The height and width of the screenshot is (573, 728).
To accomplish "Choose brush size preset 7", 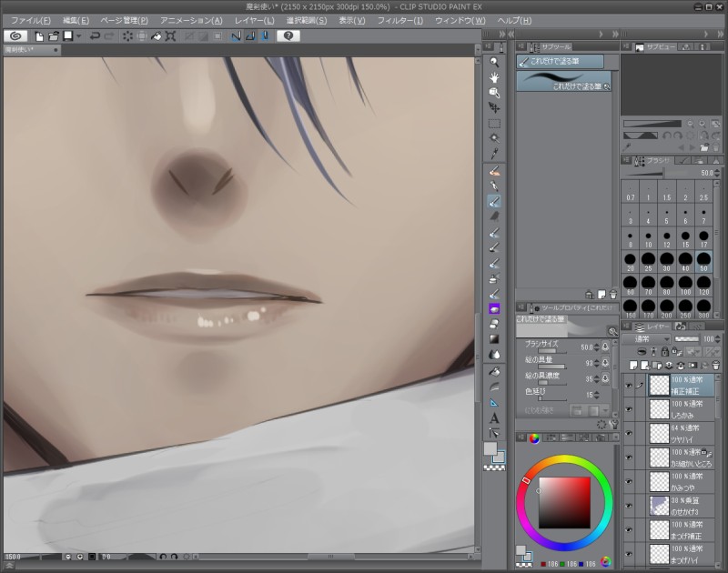I will coord(703,216).
